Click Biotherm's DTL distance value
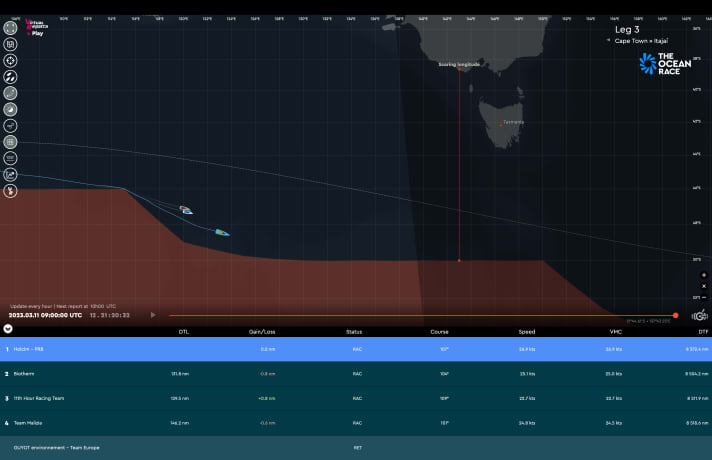The width and height of the screenshot is (712, 460). [x=180, y=374]
